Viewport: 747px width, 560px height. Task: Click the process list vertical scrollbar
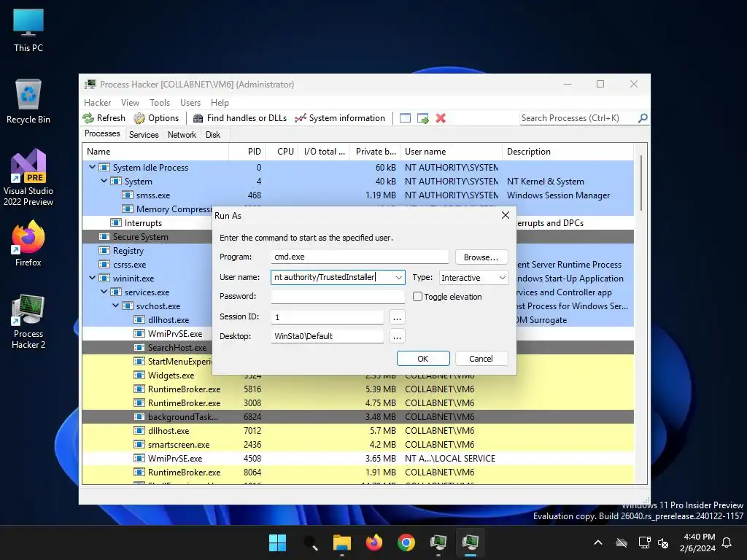pos(641,183)
